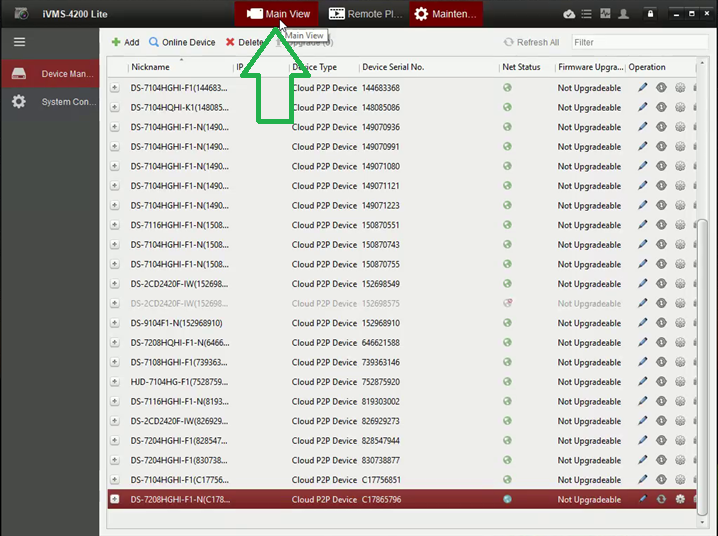Image resolution: width=718 pixels, height=536 pixels.
Task: Refresh status of device 148085086
Action: pyautogui.click(x=661, y=107)
